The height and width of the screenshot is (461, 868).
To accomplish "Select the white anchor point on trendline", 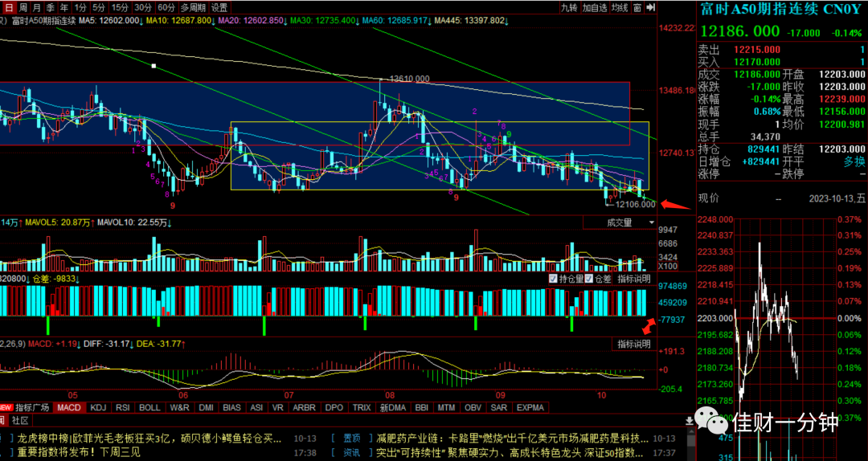I will point(154,66).
